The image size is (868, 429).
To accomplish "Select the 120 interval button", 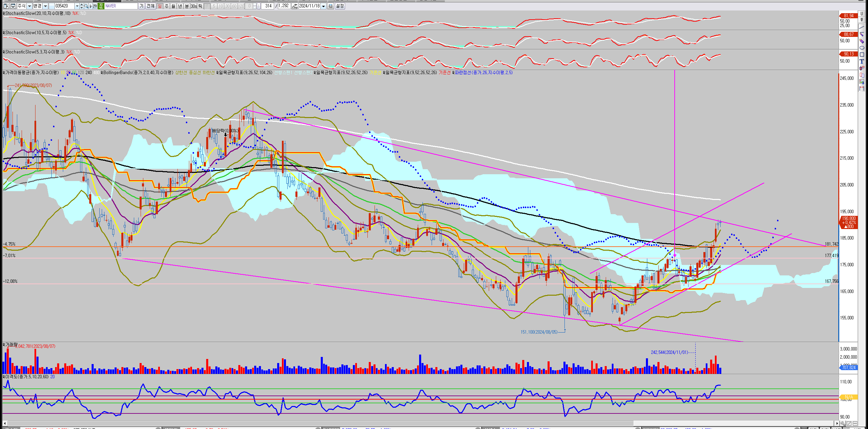I will tap(241, 6).
